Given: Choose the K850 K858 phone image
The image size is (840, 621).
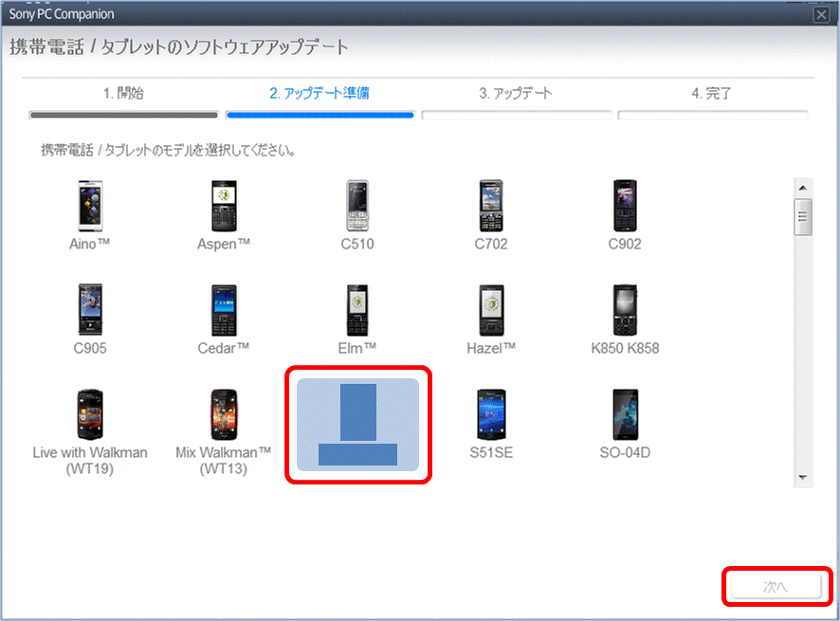Looking at the screenshot, I should point(625,310).
